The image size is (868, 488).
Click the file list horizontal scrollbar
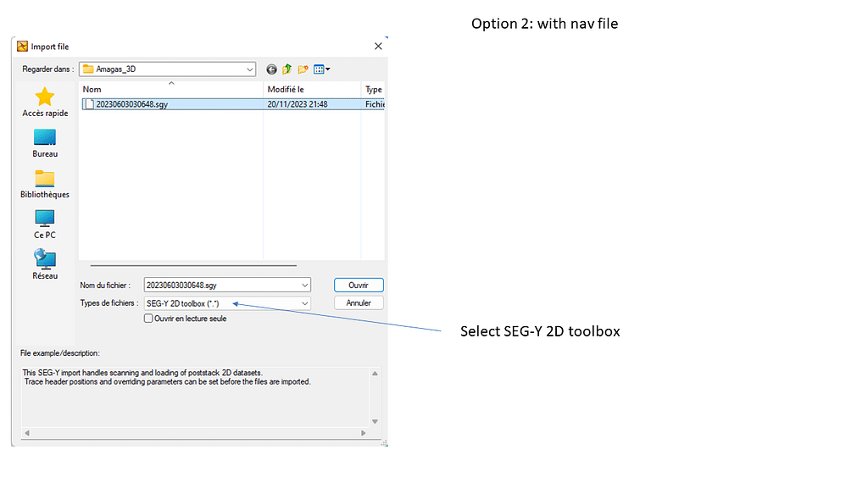click(x=186, y=265)
